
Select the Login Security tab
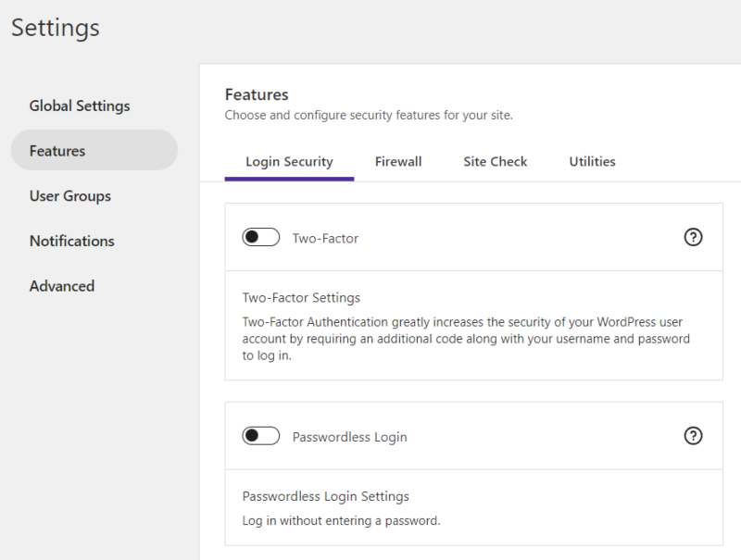[x=289, y=161]
